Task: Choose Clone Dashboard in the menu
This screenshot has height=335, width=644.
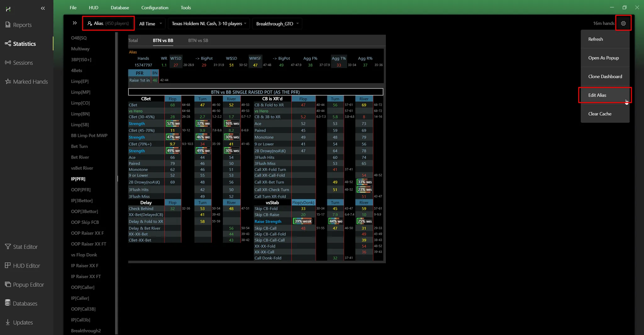Action: (605, 77)
